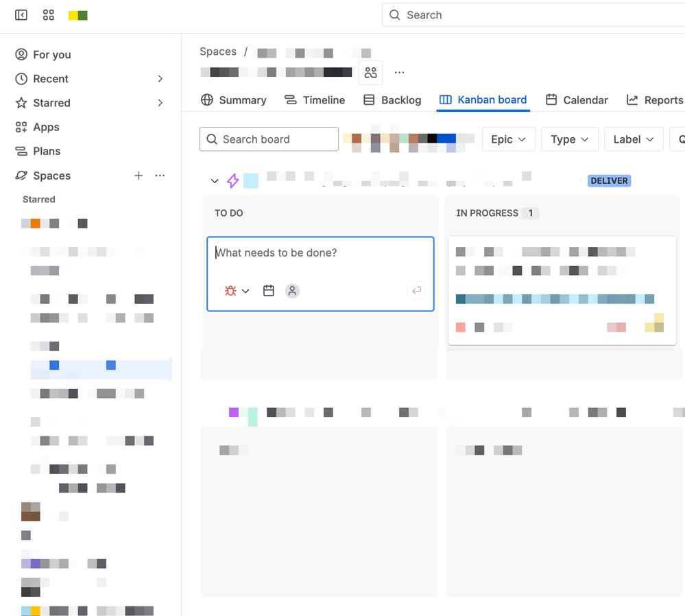Expand the Starred section in sidebar
The width and height of the screenshot is (685, 616).
pyautogui.click(x=159, y=102)
